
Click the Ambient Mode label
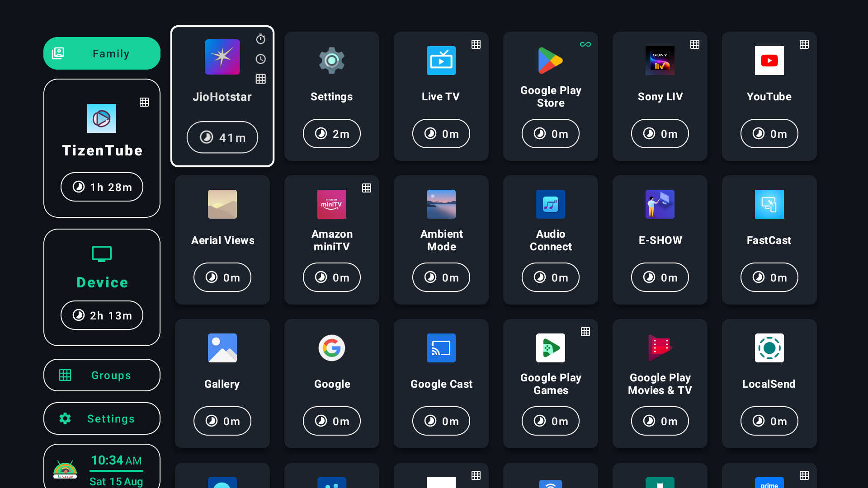coord(441,240)
